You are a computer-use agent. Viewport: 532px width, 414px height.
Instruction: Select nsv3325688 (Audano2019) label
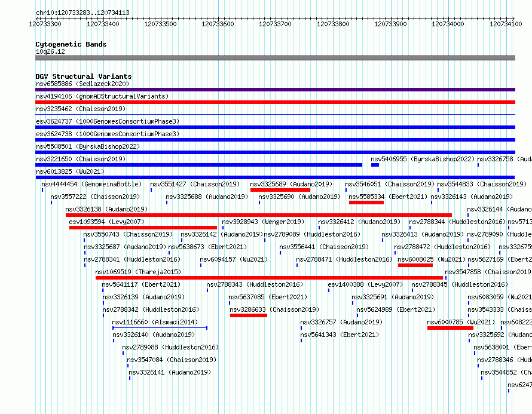[x=207, y=197]
